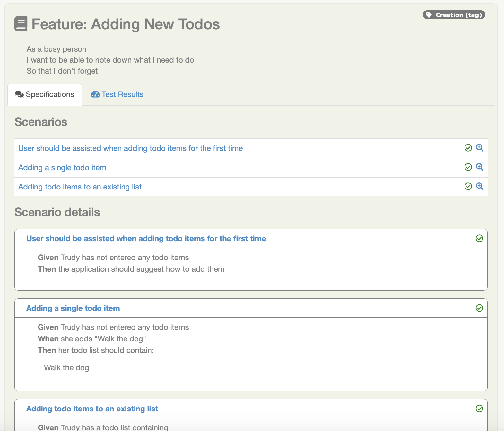This screenshot has height=431, width=504.
Task: Click the 'Walk the dog' table cell
Action: pyautogui.click(x=262, y=368)
